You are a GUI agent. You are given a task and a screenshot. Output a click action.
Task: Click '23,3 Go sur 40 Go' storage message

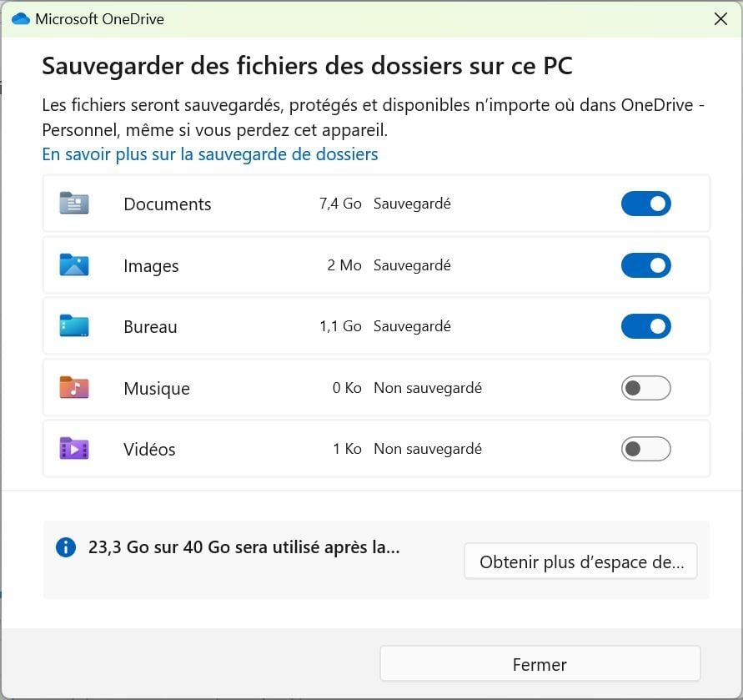[x=244, y=547]
